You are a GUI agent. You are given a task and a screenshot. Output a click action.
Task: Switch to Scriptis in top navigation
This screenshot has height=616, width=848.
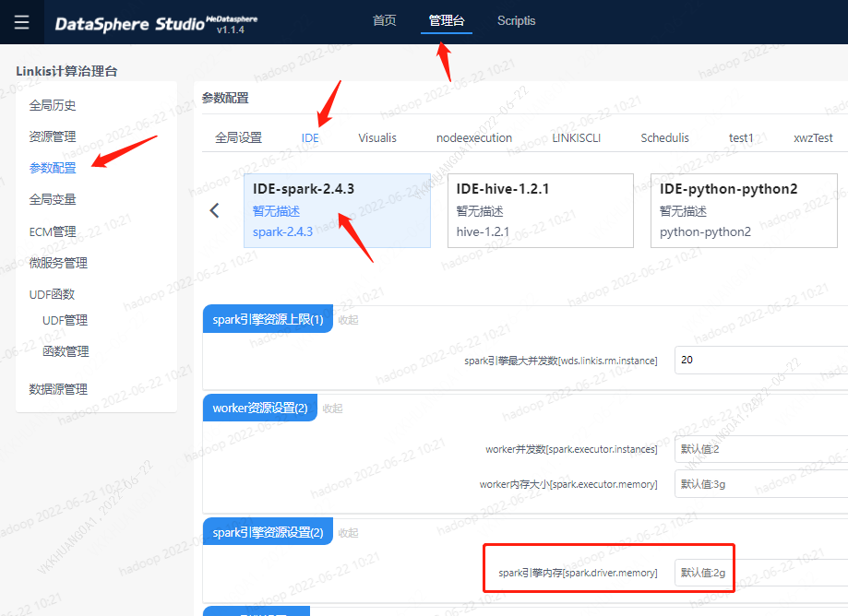tap(516, 20)
